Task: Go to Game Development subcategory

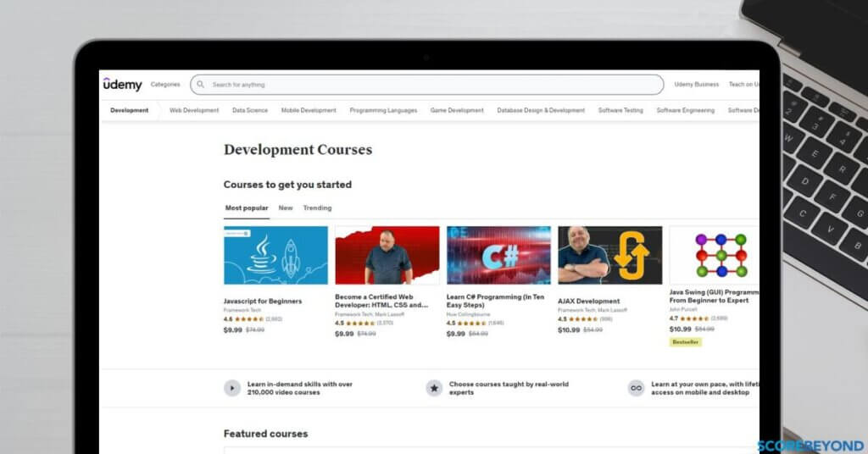Action: click(457, 111)
